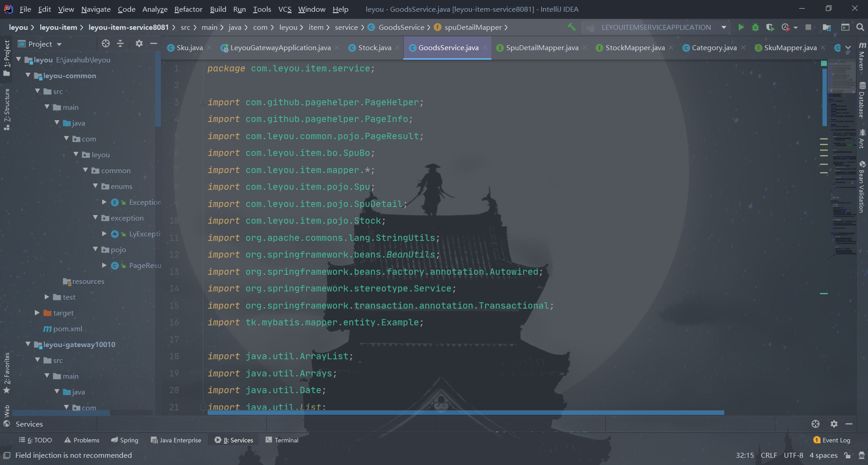The width and height of the screenshot is (868, 465).
Task: Stop the running process icon
Action: [808, 27]
